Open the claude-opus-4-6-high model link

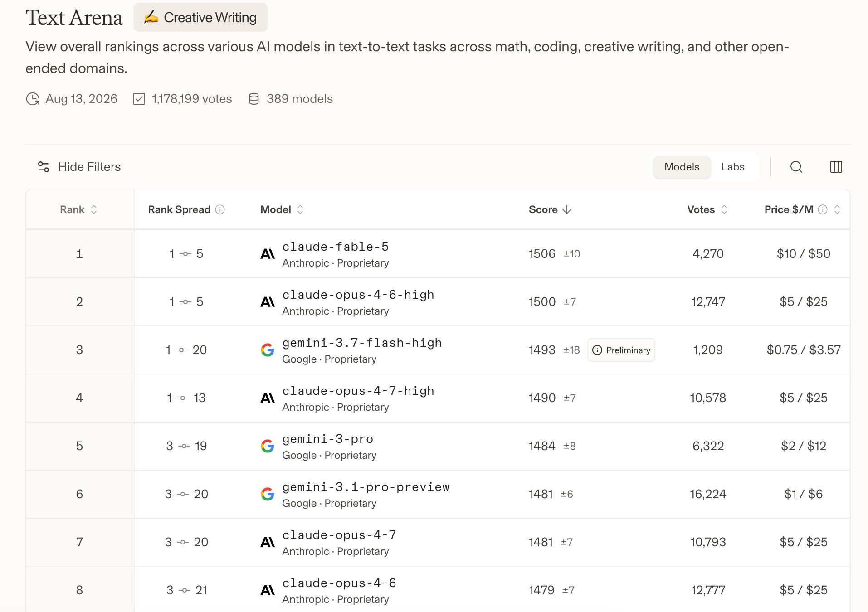(358, 295)
